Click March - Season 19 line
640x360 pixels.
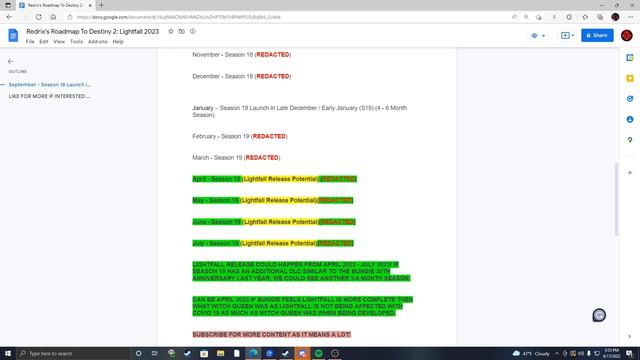point(236,158)
